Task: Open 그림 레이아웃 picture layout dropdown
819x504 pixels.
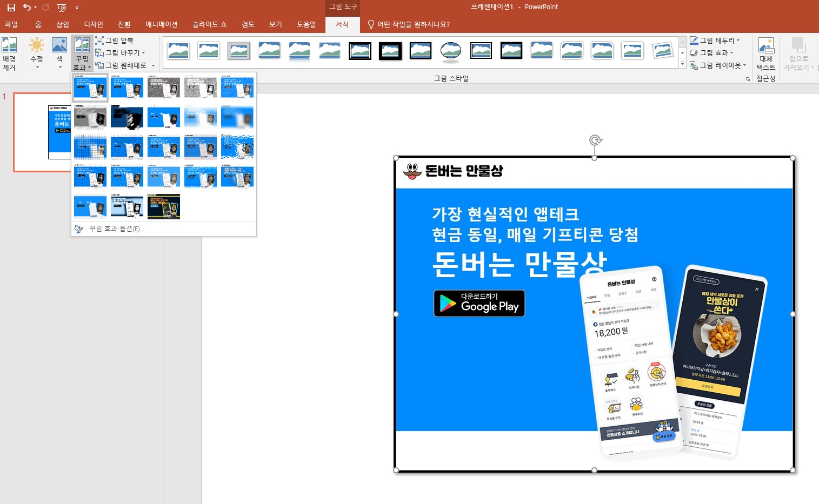Action: (718, 65)
